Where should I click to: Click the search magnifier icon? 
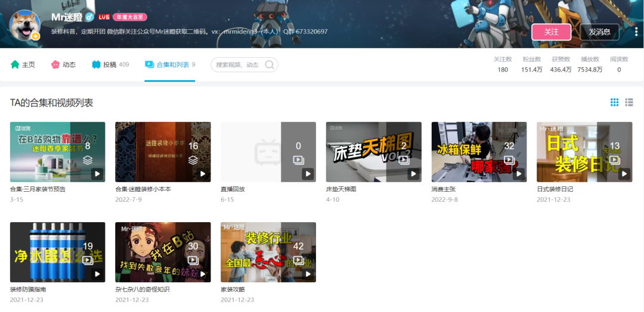tap(270, 65)
